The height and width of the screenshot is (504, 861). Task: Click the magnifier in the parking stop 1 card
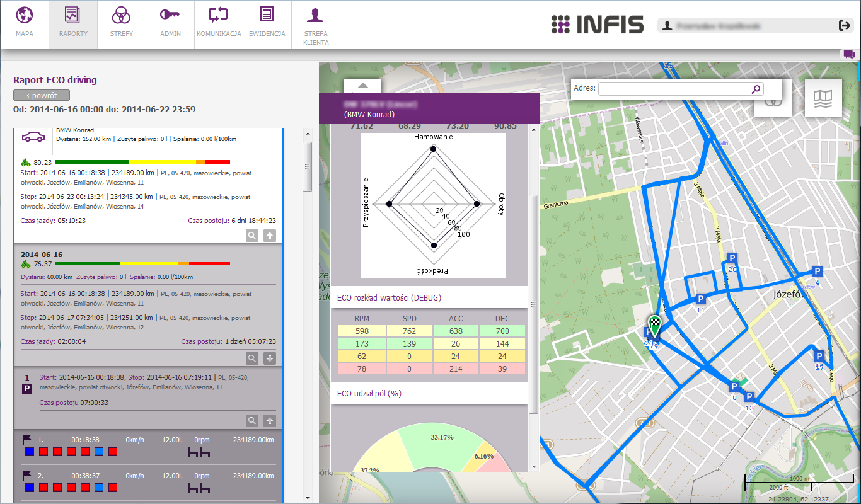click(251, 420)
